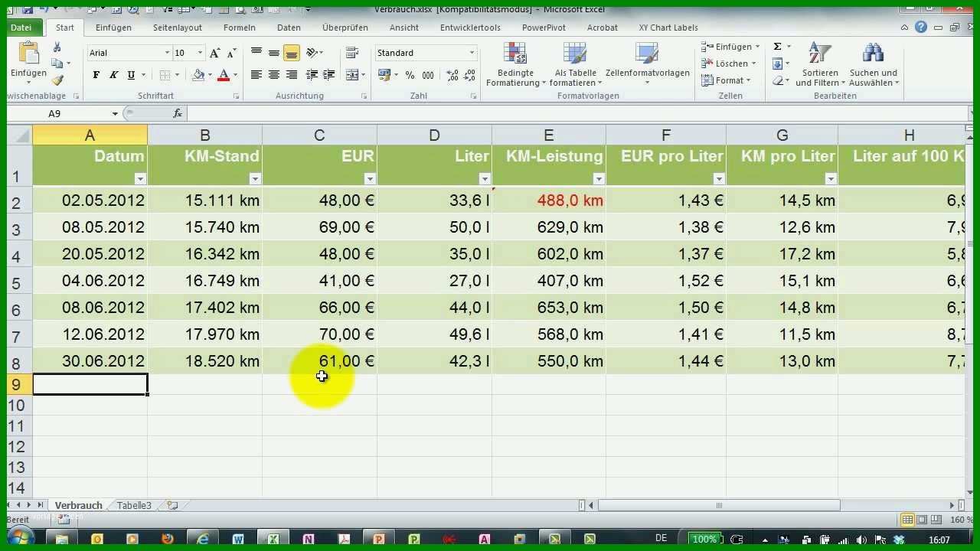Switch to Einfügen ribbon tab
This screenshot has width=980, height=551.
(x=113, y=28)
